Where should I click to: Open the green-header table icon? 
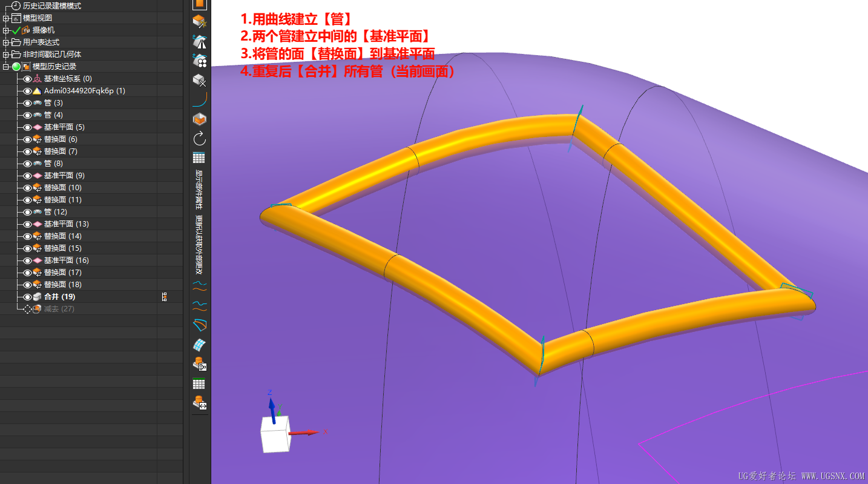199,384
